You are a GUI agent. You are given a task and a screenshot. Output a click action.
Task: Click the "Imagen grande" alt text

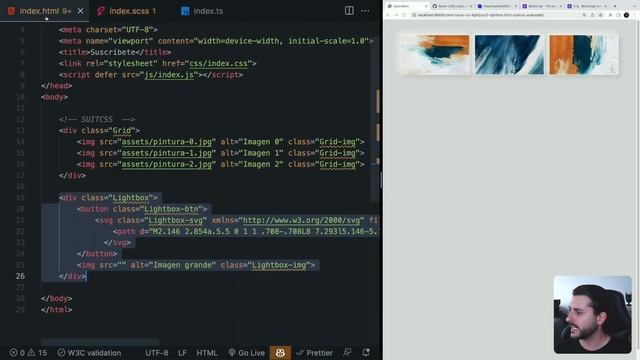(182, 265)
